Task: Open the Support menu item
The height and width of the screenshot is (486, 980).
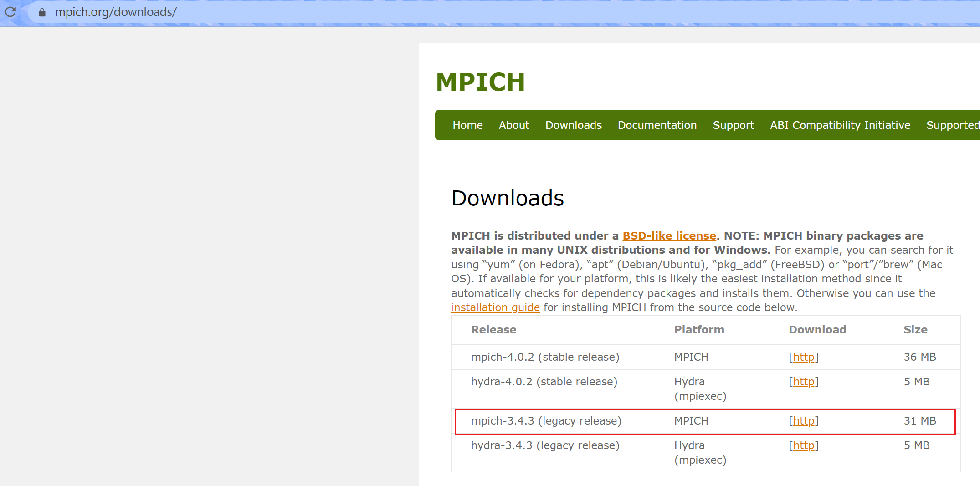Action: click(733, 125)
